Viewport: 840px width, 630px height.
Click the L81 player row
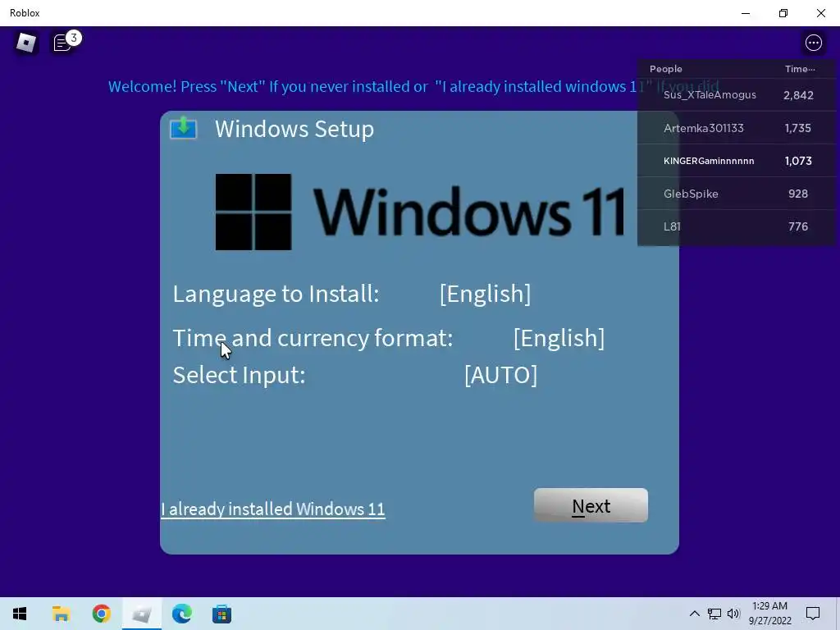pyautogui.click(x=737, y=226)
